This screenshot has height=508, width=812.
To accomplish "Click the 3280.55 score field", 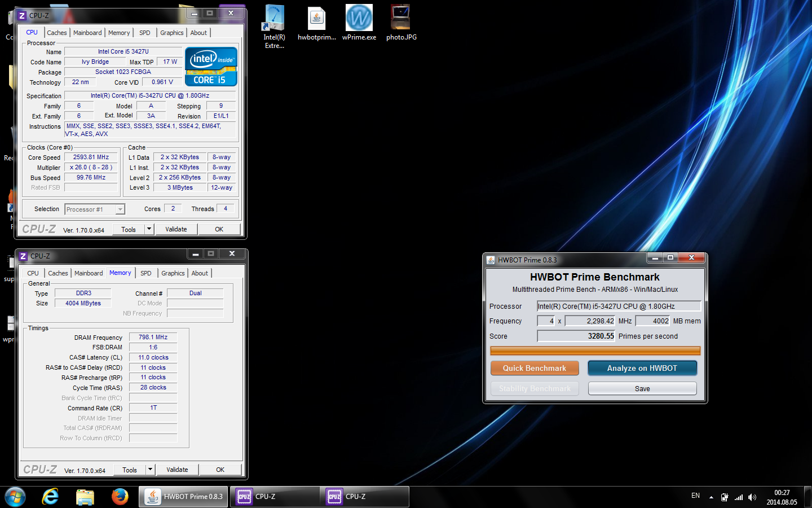I will [576, 336].
